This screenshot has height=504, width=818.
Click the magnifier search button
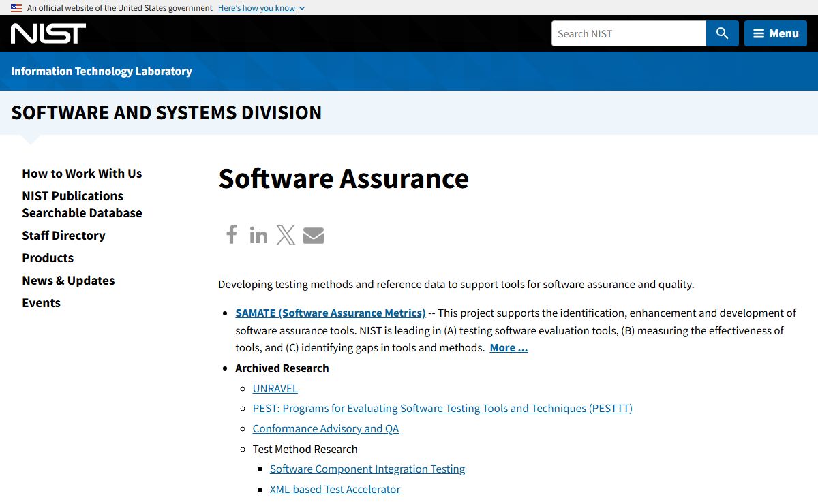(x=722, y=33)
